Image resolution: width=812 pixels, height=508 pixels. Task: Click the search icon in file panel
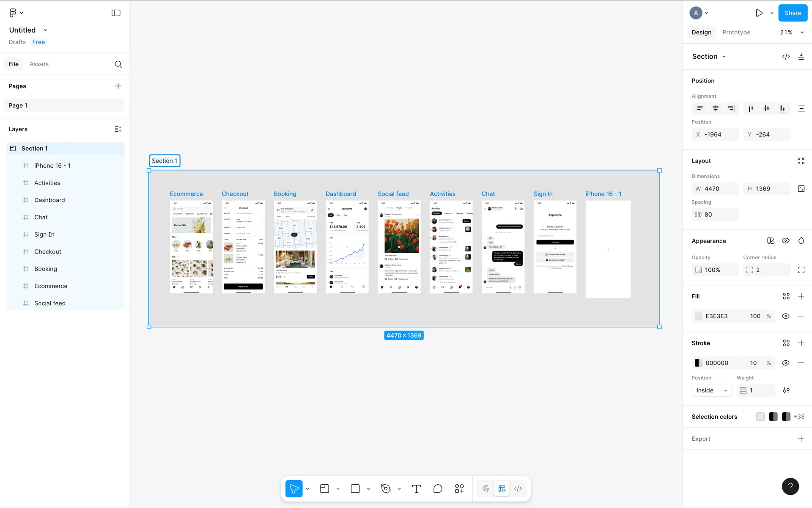[118, 64]
